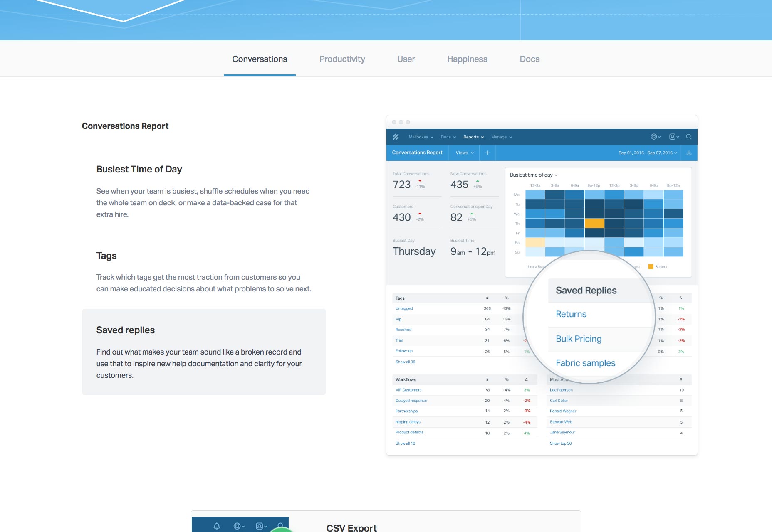The image size is (772, 532).
Task: Click the search magnifier icon in mockup navbar
Action: point(689,137)
